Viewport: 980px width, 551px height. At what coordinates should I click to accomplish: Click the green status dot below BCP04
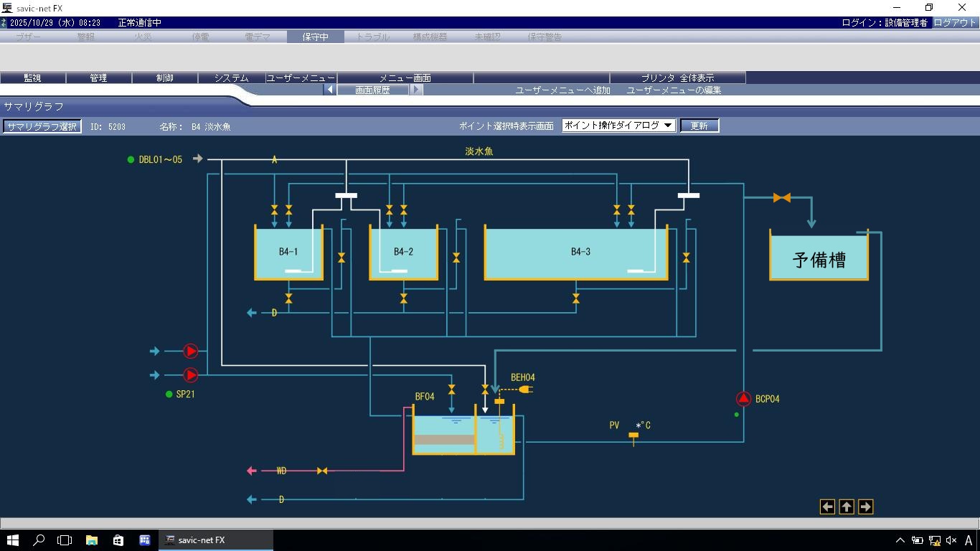pyautogui.click(x=737, y=415)
